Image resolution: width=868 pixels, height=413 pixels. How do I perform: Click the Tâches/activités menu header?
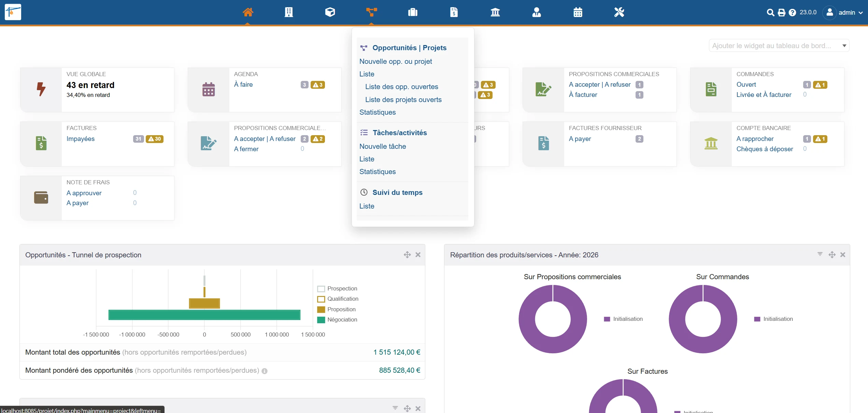(x=400, y=133)
